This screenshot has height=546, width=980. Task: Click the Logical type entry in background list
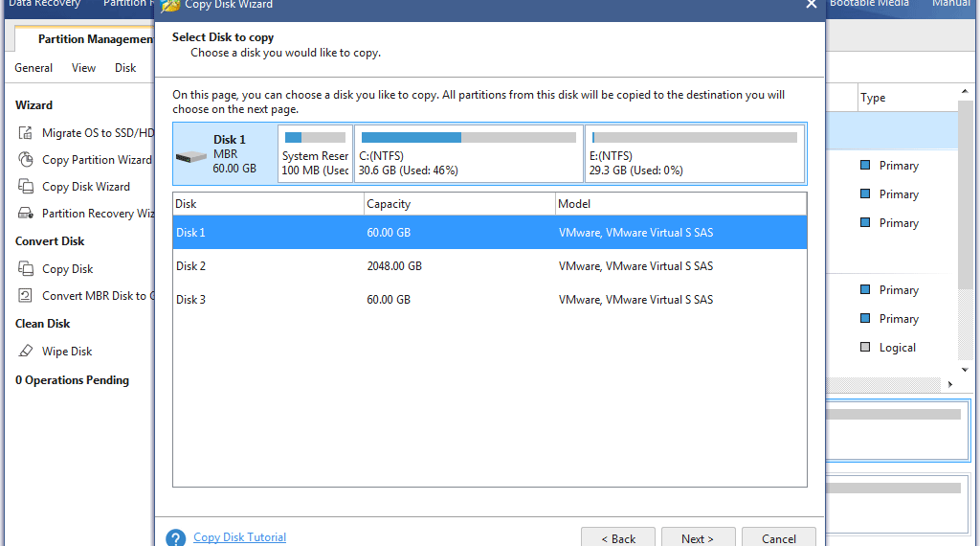point(898,348)
